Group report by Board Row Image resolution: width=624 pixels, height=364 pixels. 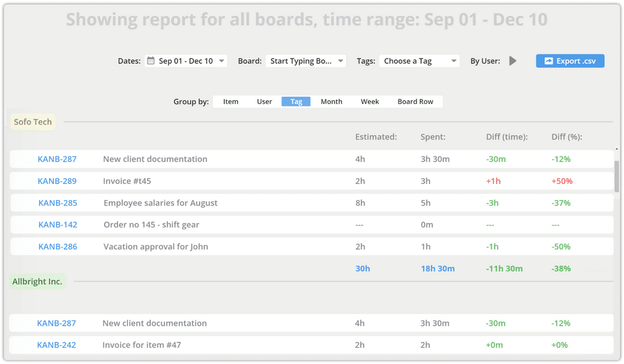(415, 101)
